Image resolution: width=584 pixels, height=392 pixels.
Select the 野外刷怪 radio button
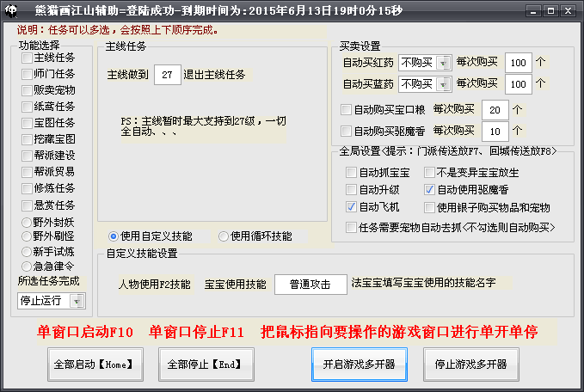(x=27, y=236)
